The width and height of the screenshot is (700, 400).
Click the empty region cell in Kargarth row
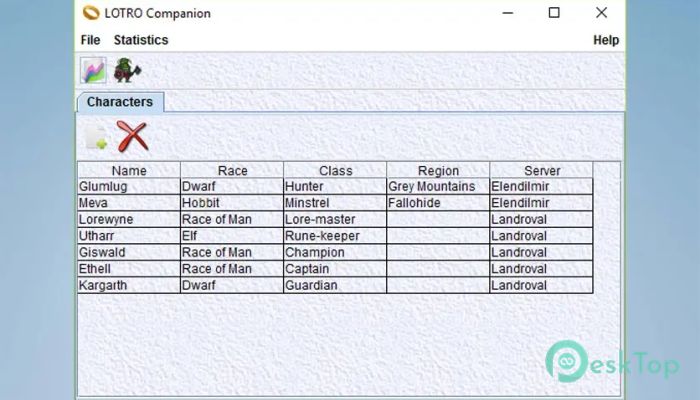click(438, 286)
